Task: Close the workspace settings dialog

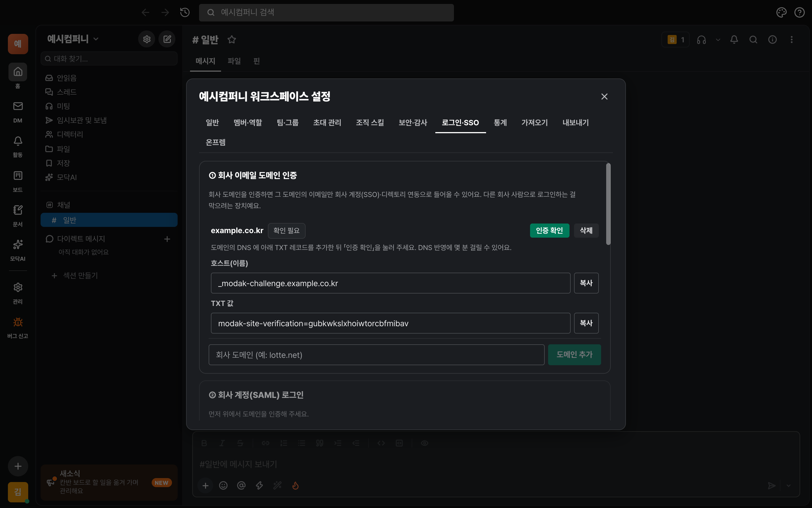Action: [604, 97]
